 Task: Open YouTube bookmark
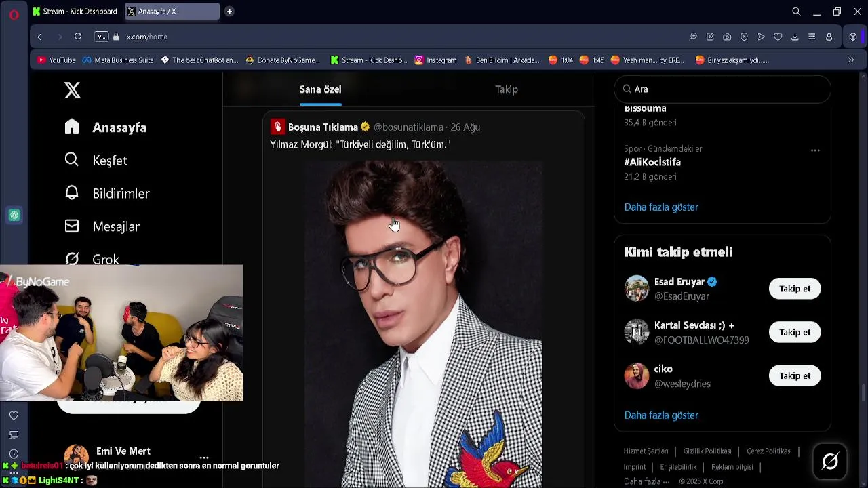[56, 60]
